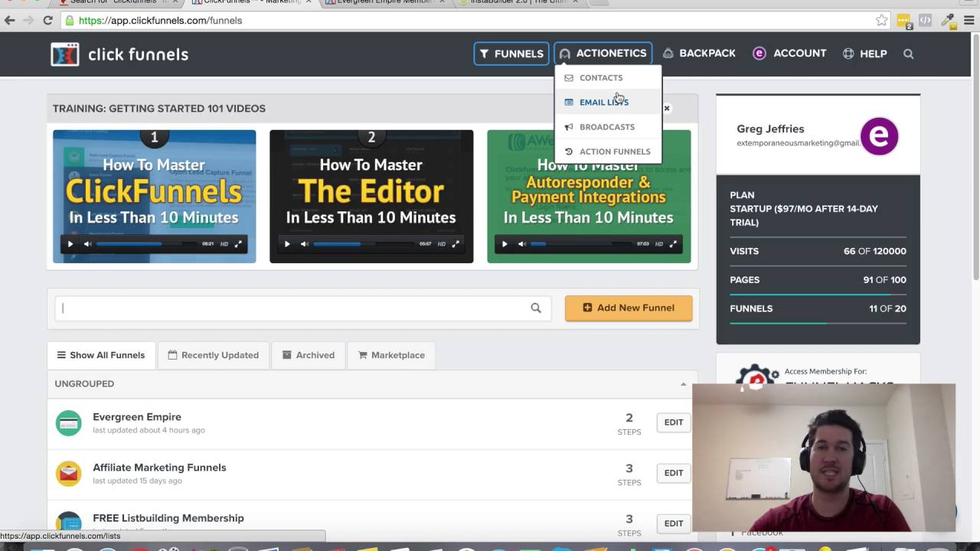
Task: Switch to the Show All Funnels tab
Action: [x=101, y=355]
